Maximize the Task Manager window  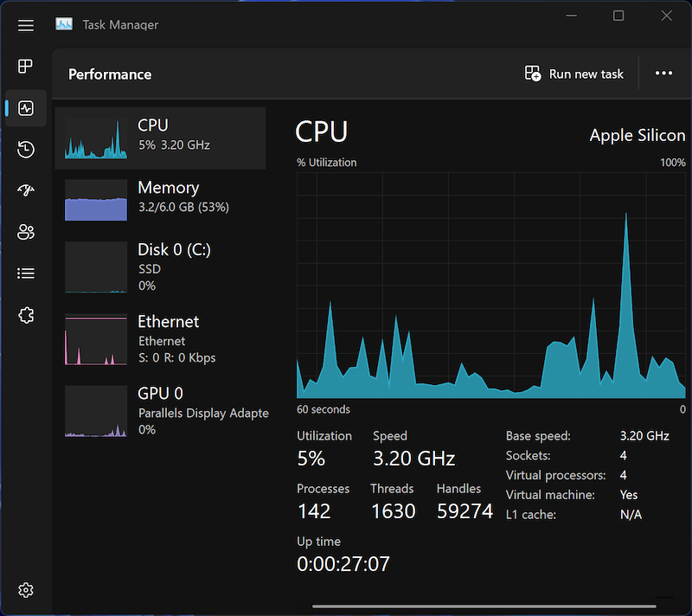[618, 16]
